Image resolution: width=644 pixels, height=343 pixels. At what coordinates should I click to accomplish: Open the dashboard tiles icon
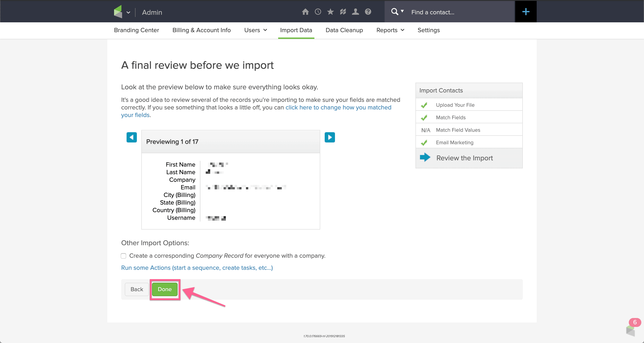pyautogui.click(x=343, y=12)
